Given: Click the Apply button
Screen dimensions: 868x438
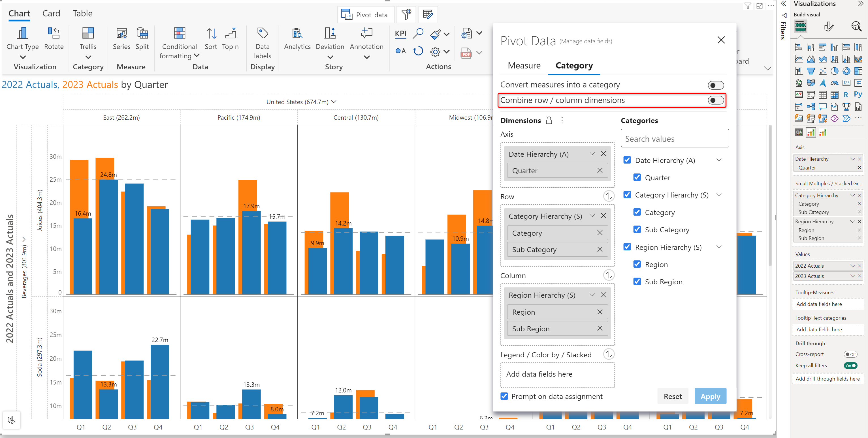Looking at the screenshot, I should click(710, 396).
